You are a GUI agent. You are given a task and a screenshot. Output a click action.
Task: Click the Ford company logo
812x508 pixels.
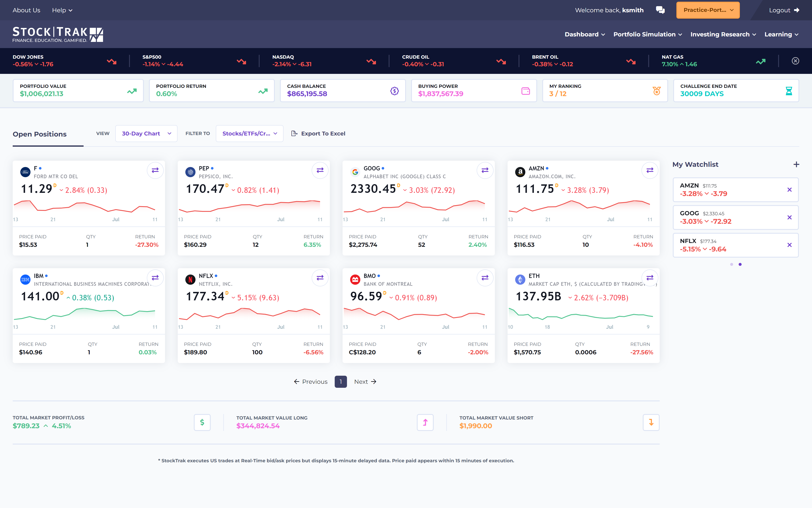click(25, 172)
